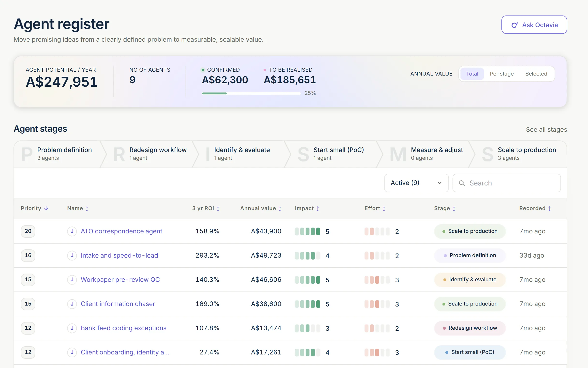Screen dimensions: 588x368
Task: Select the Identify & evaluate stage tab
Action: (242, 154)
